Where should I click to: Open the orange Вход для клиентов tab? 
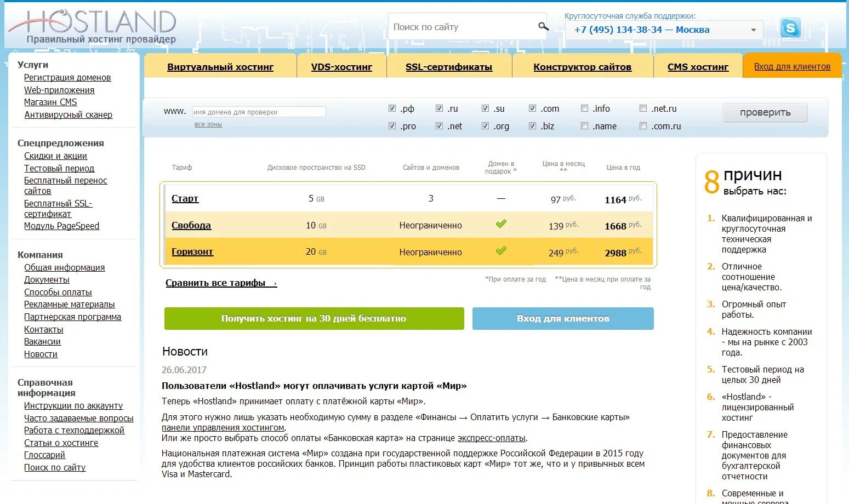(x=792, y=66)
